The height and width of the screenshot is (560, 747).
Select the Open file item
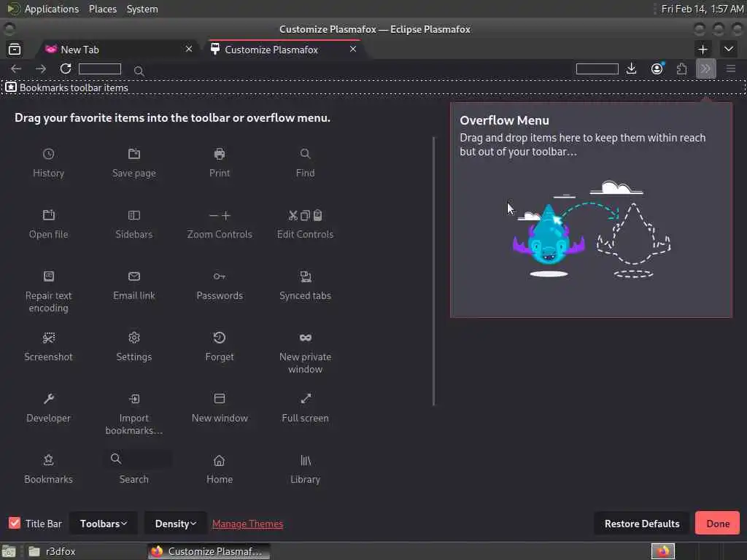click(x=48, y=223)
